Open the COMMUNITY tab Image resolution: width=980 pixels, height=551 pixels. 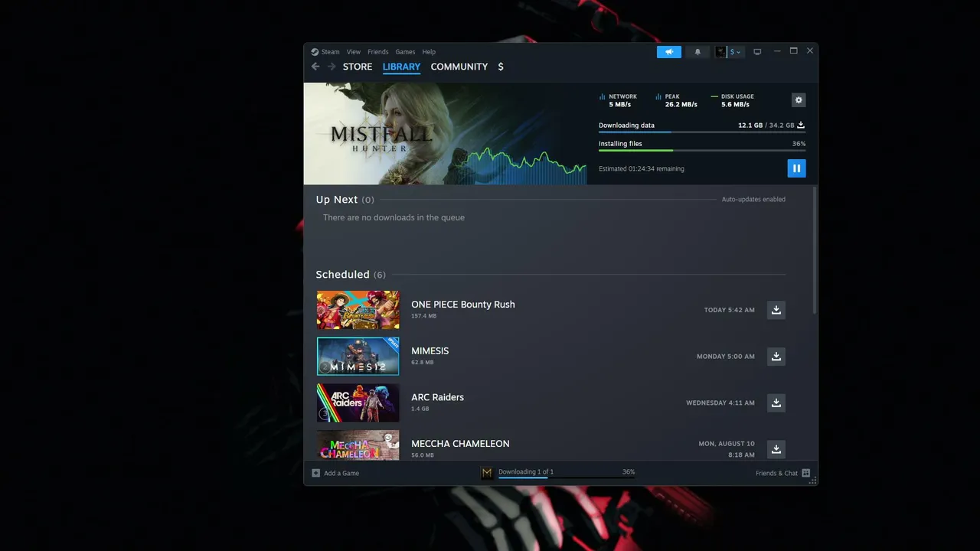pos(459,67)
